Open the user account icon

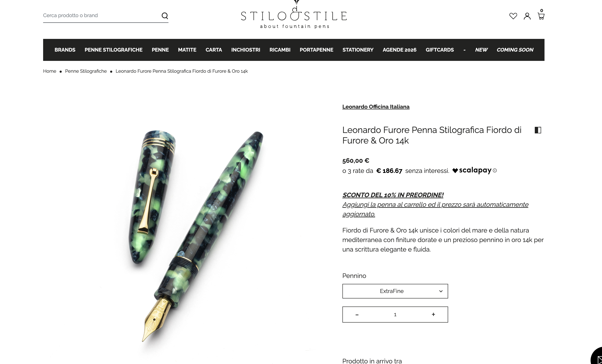pyautogui.click(x=527, y=16)
